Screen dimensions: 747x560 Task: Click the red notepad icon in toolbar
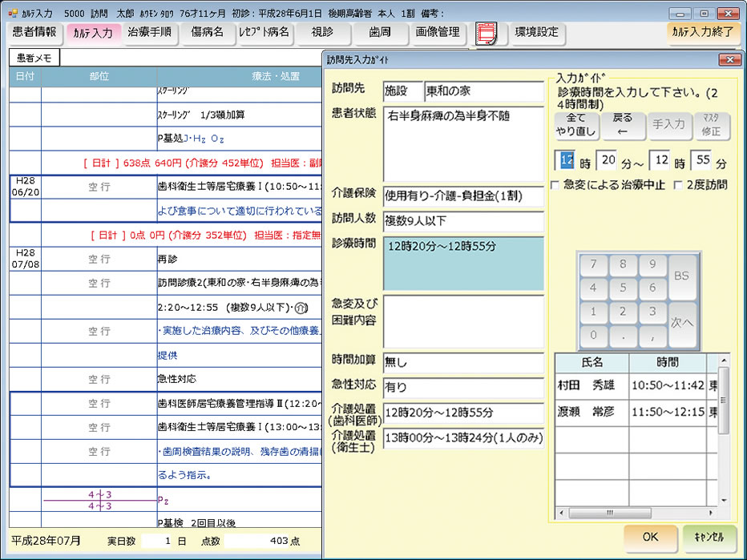tap(487, 33)
